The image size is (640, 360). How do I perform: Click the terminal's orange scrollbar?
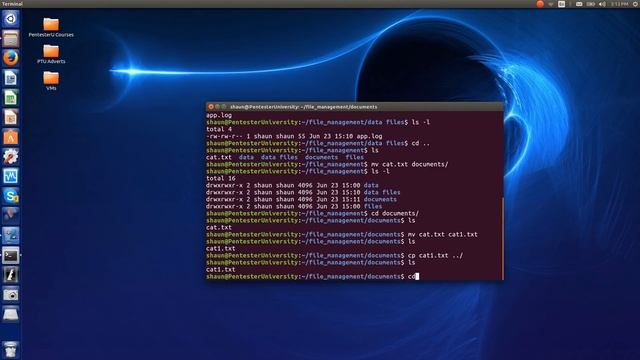503,239
